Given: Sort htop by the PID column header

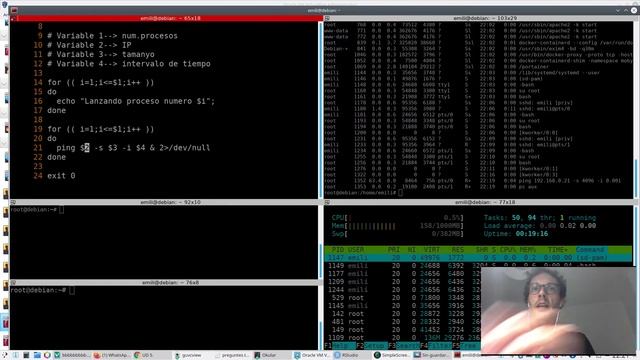Looking at the screenshot, I should pyautogui.click(x=338, y=249).
